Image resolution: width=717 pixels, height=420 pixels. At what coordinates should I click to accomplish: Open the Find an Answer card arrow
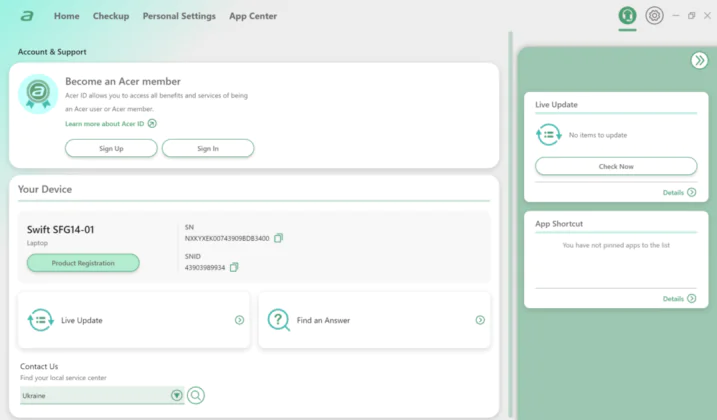(480, 320)
